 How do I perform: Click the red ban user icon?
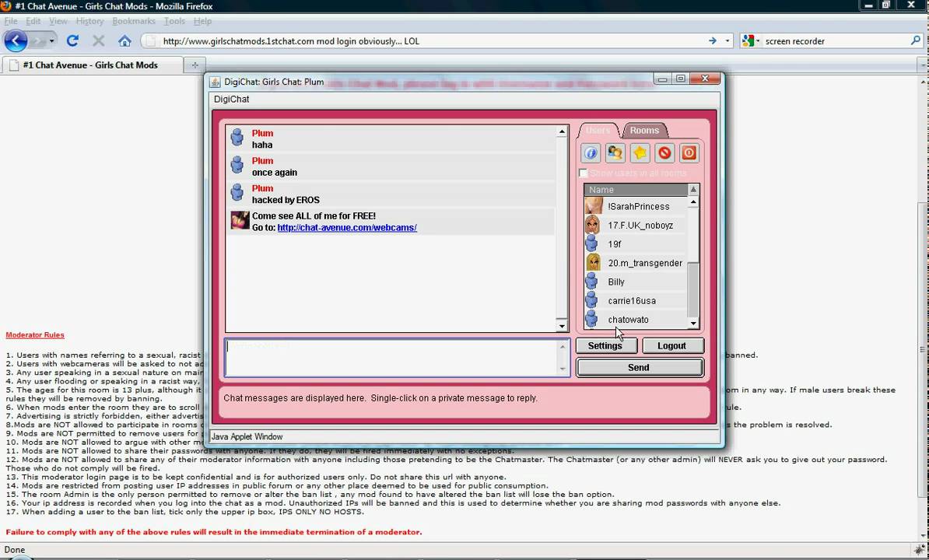tap(664, 153)
